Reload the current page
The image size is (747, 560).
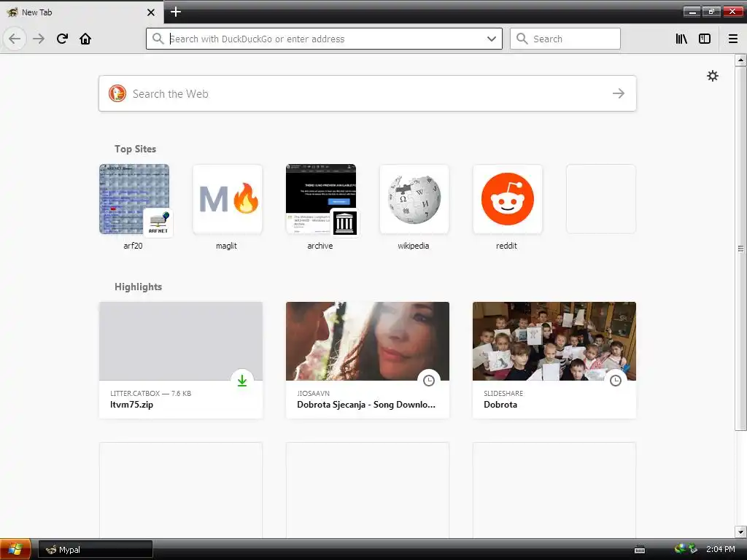point(62,39)
